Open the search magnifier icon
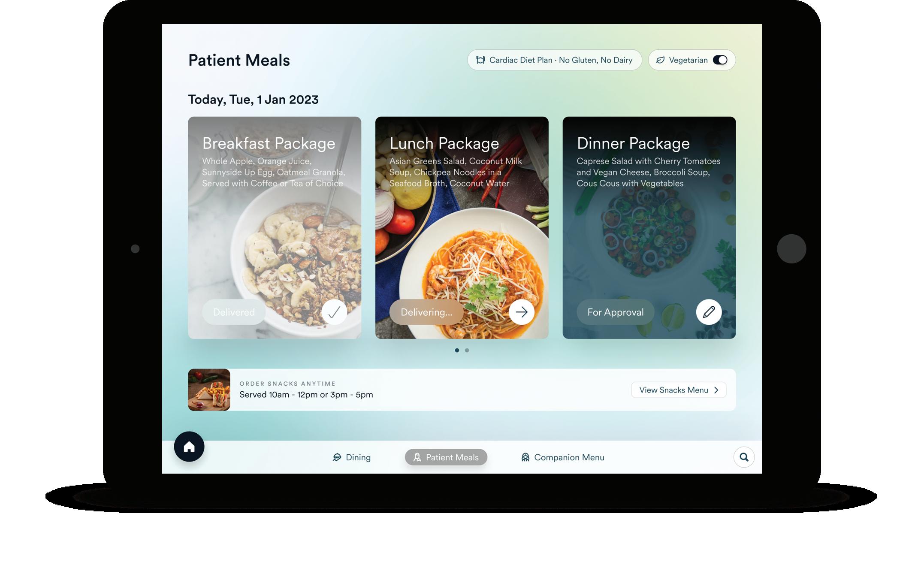 tap(744, 457)
